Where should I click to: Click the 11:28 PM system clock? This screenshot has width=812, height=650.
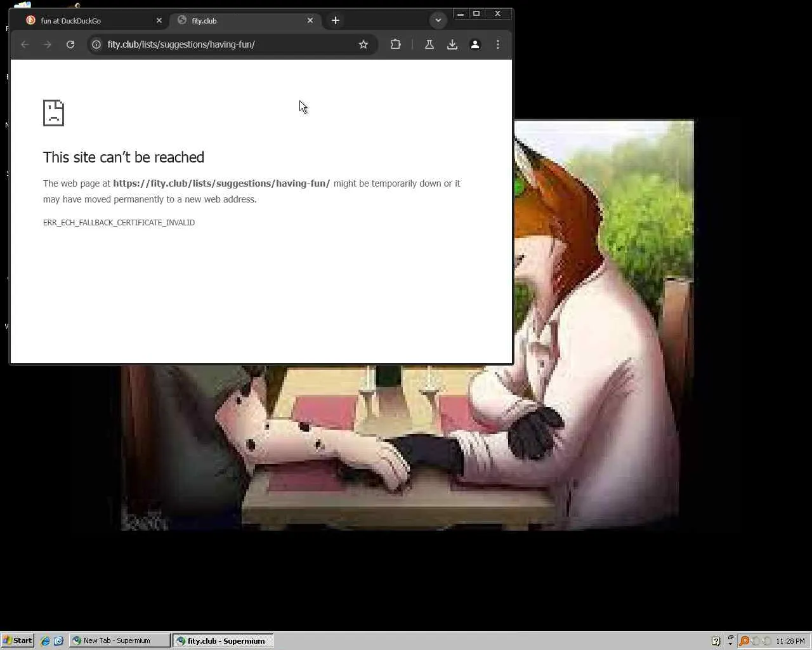790,641
